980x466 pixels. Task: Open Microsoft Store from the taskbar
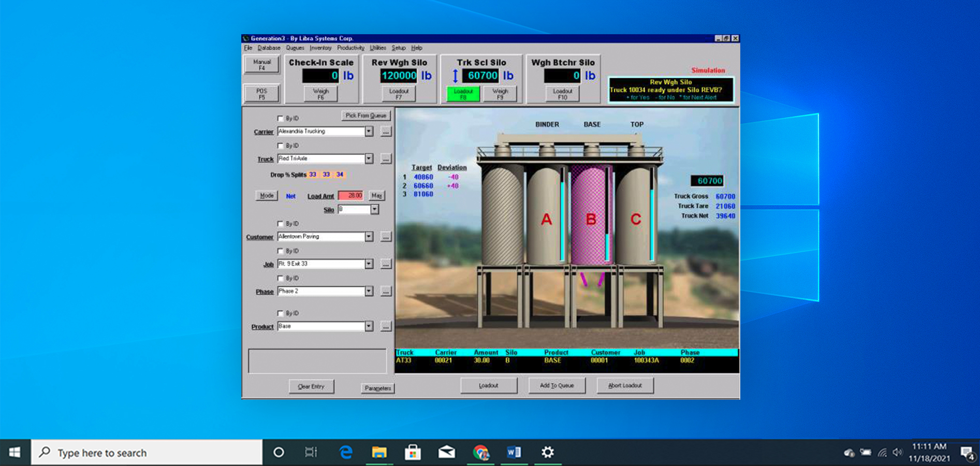[413, 453]
